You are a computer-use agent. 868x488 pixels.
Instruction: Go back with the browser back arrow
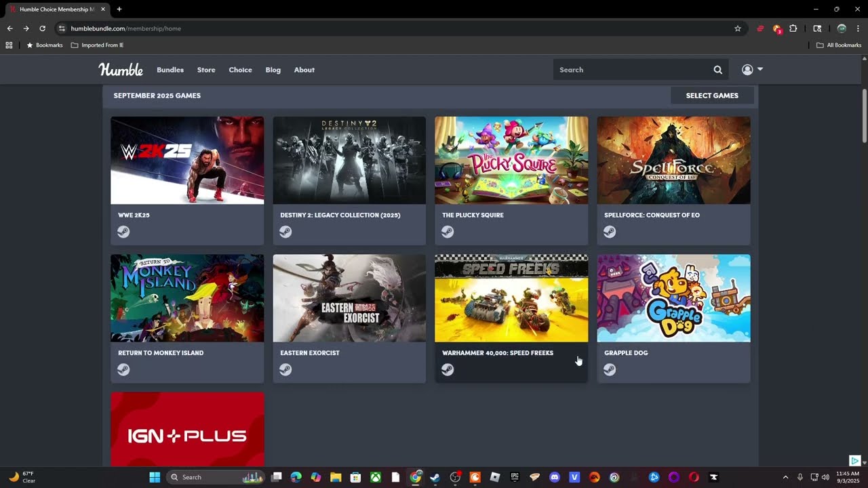(9, 28)
